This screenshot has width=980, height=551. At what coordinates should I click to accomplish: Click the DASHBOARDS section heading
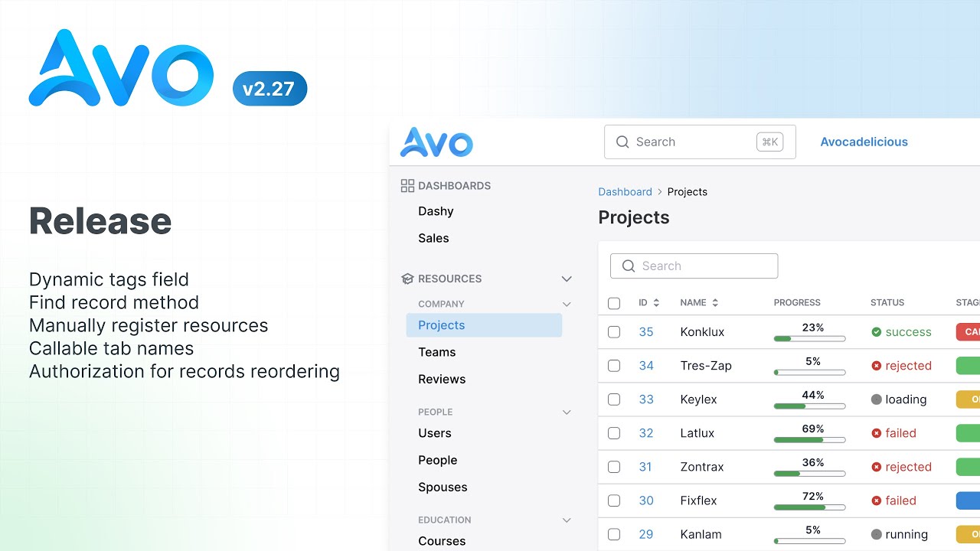[454, 185]
